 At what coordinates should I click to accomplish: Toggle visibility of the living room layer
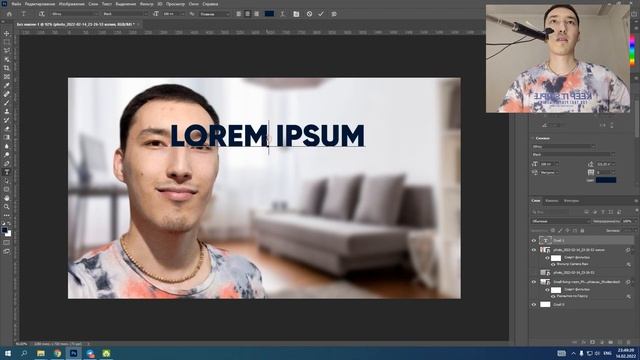click(x=533, y=282)
